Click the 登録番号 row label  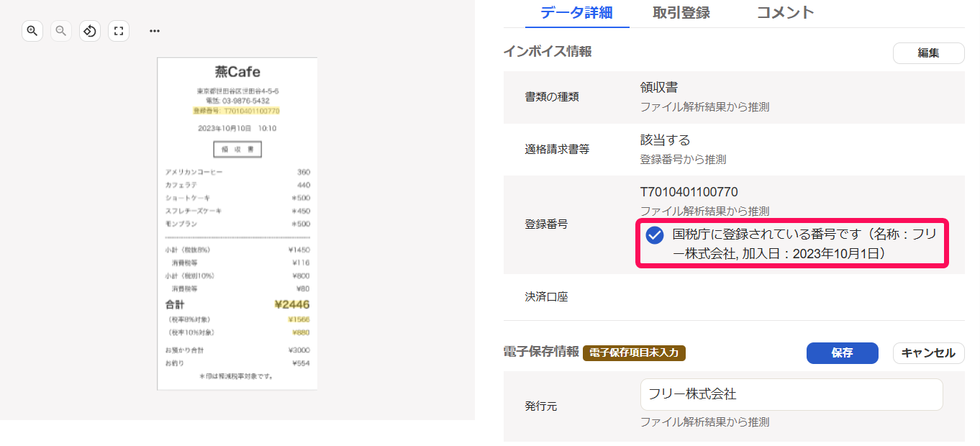point(546,224)
